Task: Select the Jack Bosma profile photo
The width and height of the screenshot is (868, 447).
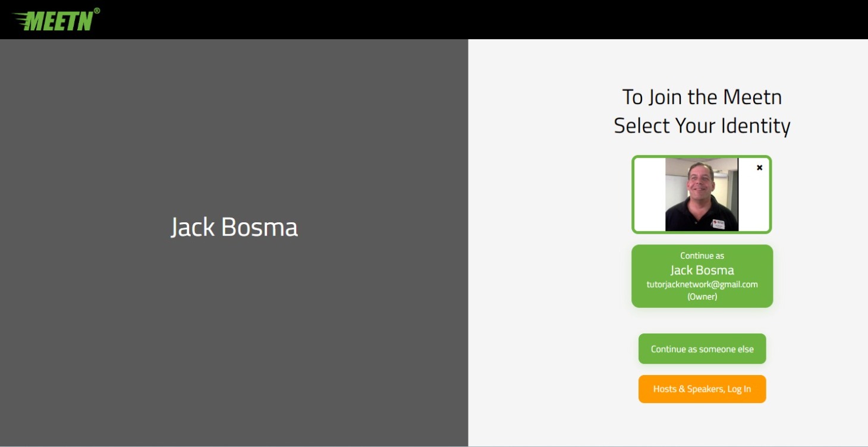Action: (x=702, y=194)
